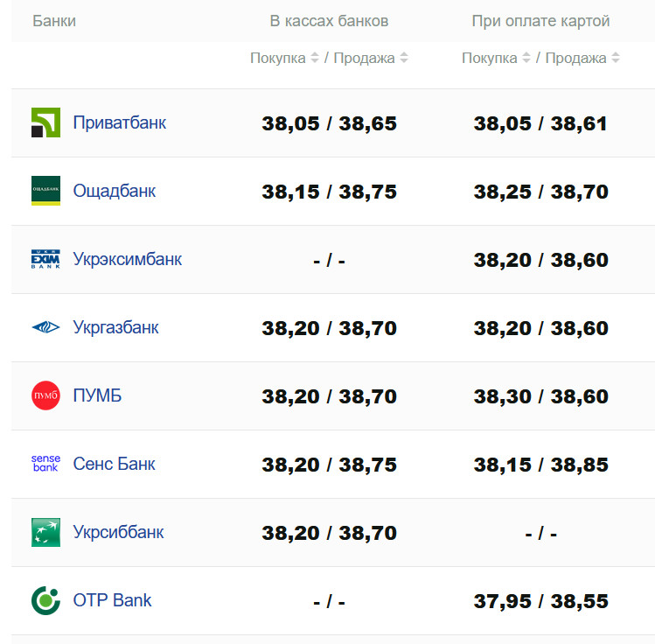655x644 pixels.
Task: Click the red ПУМБ logo icon
Action: coord(45,395)
